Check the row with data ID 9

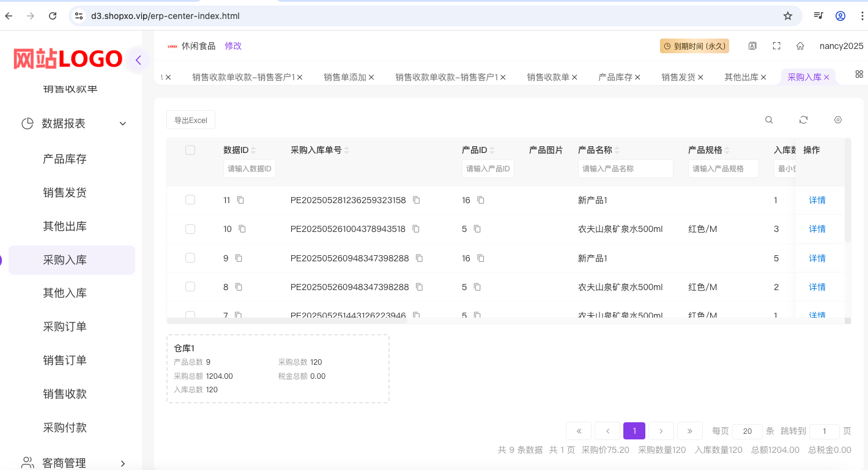(190, 258)
